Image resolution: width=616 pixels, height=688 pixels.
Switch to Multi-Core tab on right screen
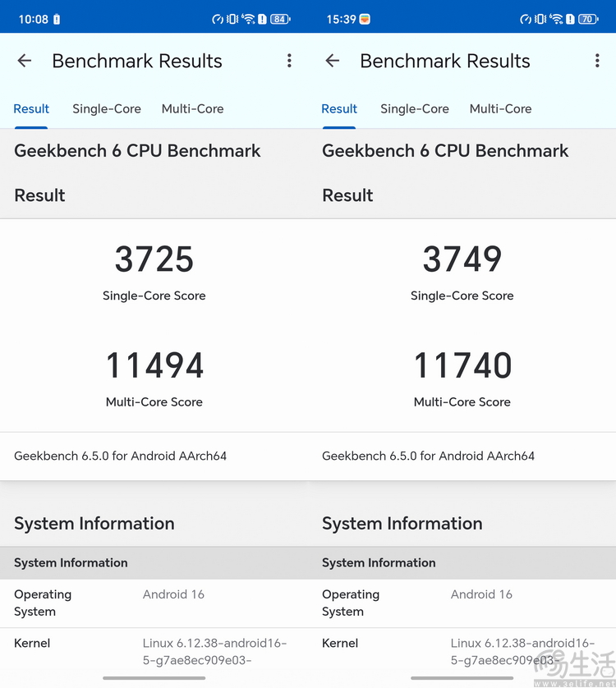click(x=500, y=109)
